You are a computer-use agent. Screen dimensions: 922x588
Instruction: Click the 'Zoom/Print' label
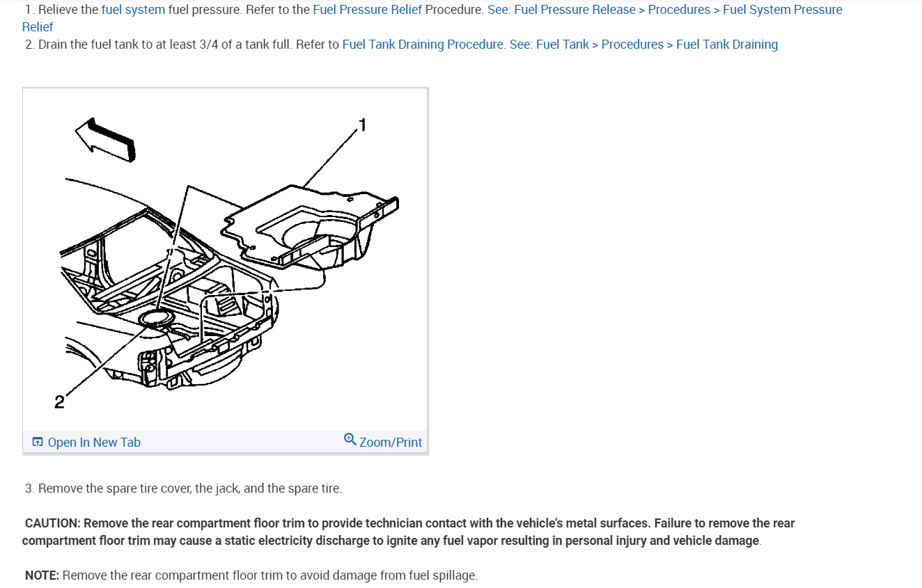coord(391,443)
